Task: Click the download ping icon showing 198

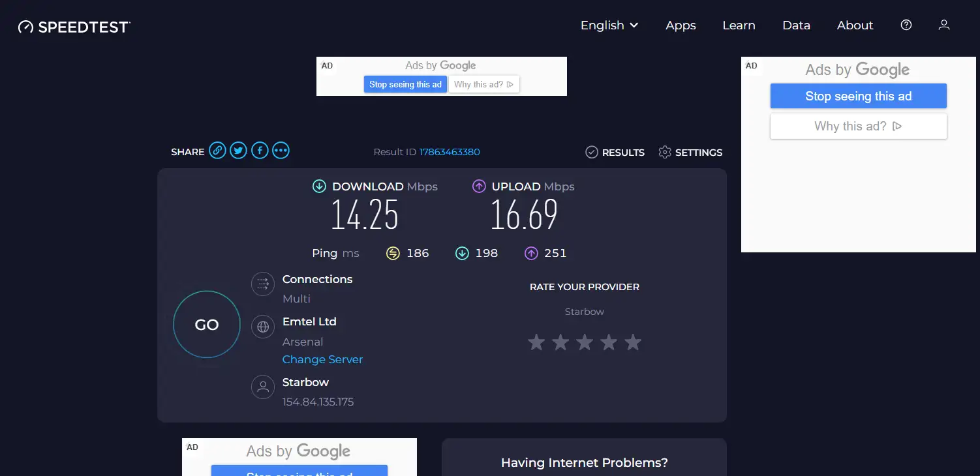Action: pyautogui.click(x=462, y=253)
